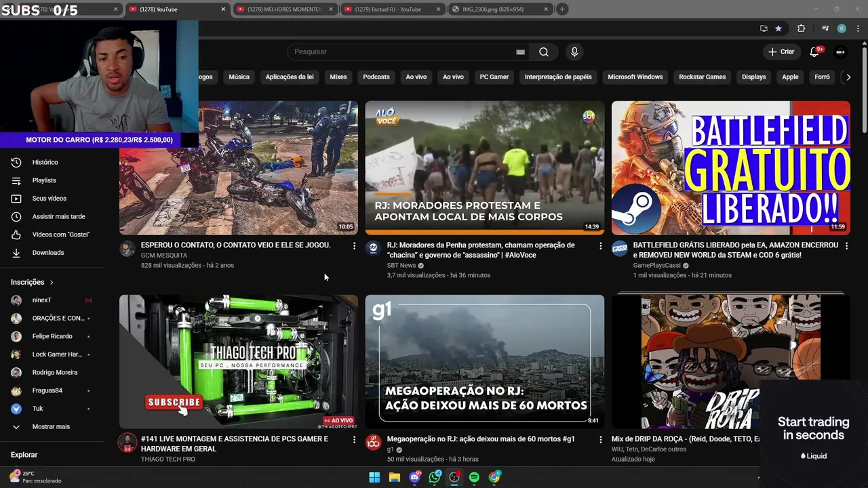The width and height of the screenshot is (868, 488).
Task: Open the SBT News channel name
Action: click(401, 266)
